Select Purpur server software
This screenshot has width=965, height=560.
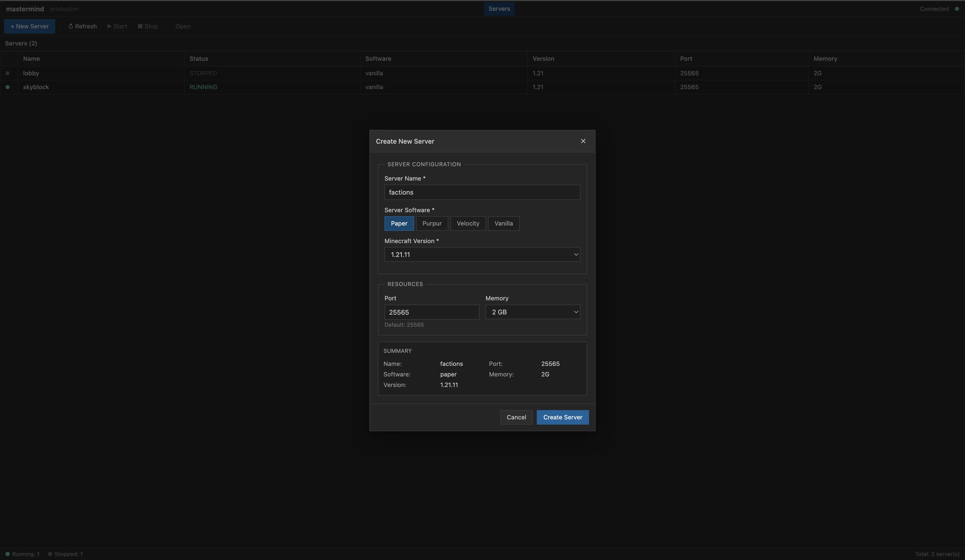[432, 223]
